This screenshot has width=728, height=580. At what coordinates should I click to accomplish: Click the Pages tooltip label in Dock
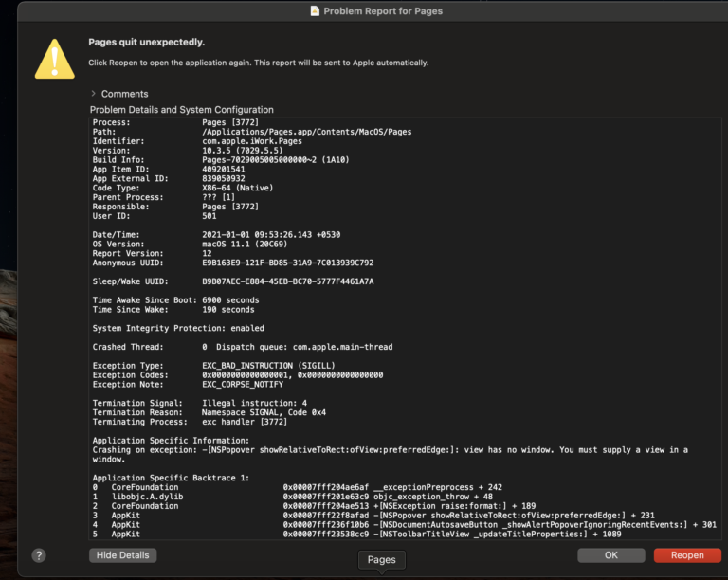(382, 559)
